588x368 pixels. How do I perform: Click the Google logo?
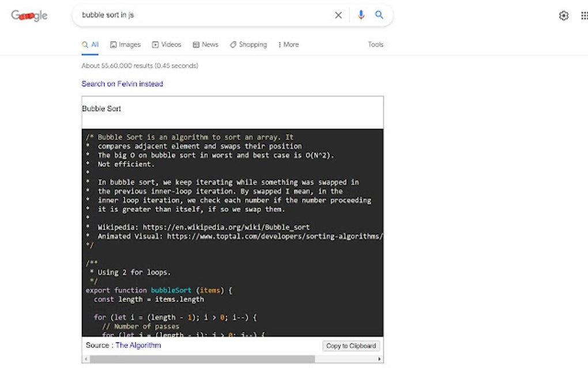pyautogui.click(x=29, y=16)
